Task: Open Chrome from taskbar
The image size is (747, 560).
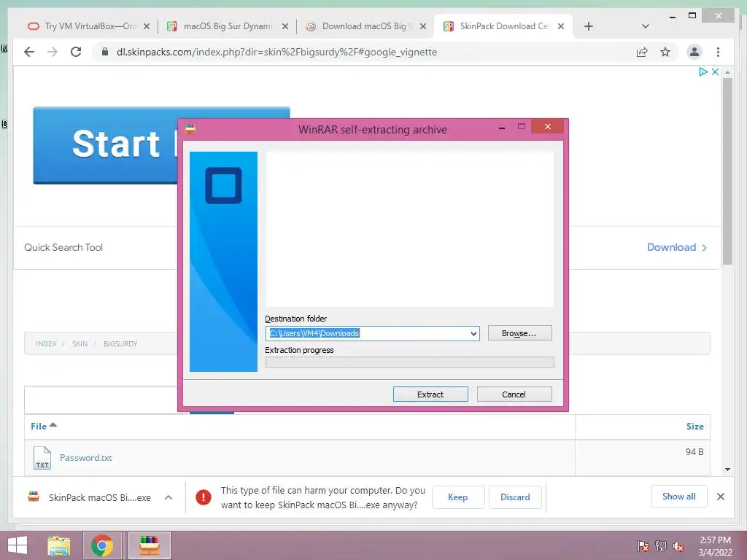Action: click(x=102, y=545)
